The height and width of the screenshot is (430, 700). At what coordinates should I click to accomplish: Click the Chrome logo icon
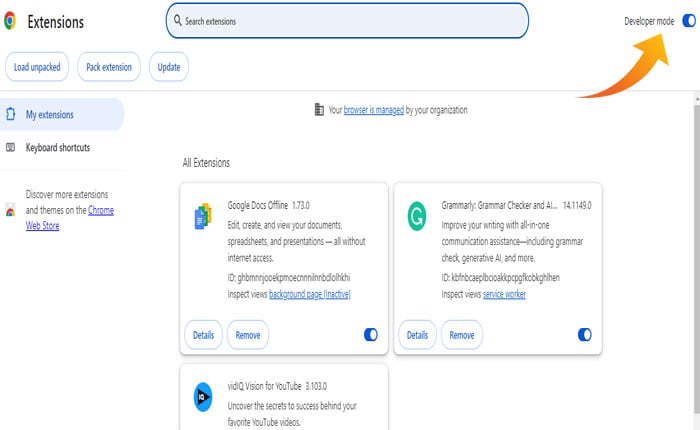[10, 21]
